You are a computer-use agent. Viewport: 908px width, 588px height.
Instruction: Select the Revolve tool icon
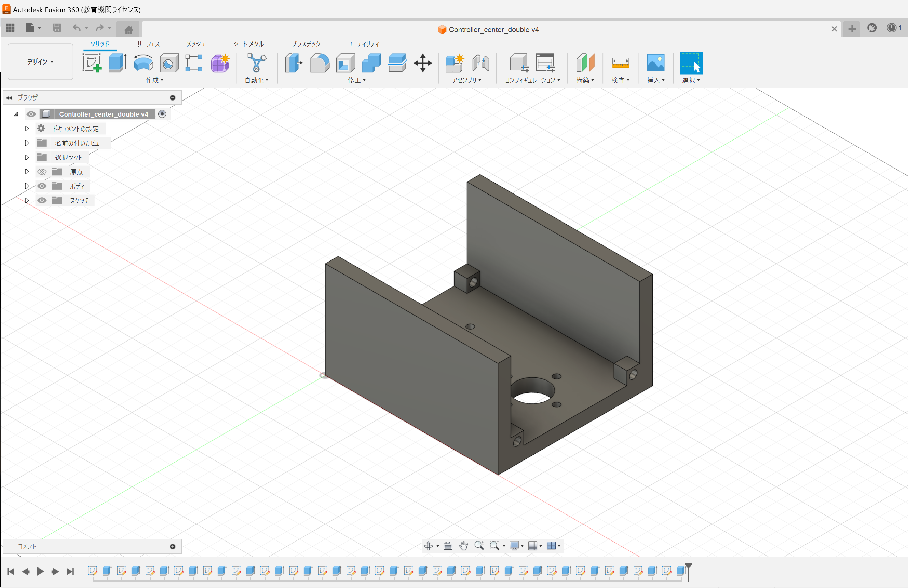tap(143, 63)
